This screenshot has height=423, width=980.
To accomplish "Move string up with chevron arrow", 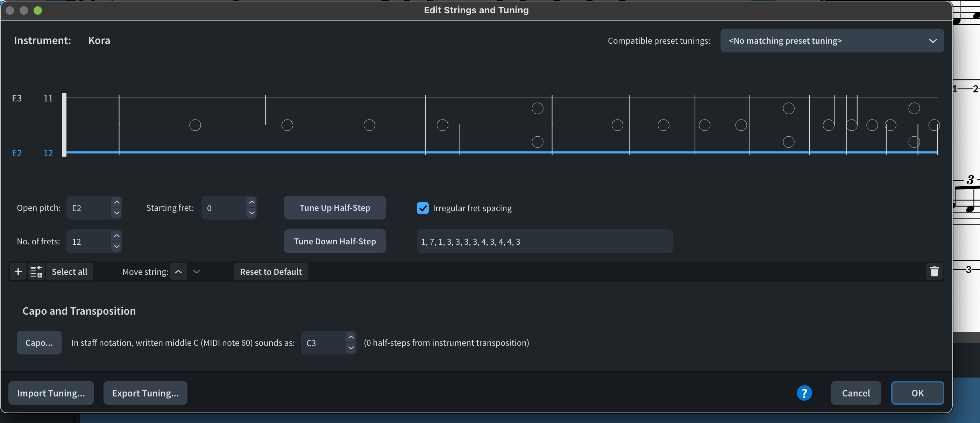I will [178, 272].
